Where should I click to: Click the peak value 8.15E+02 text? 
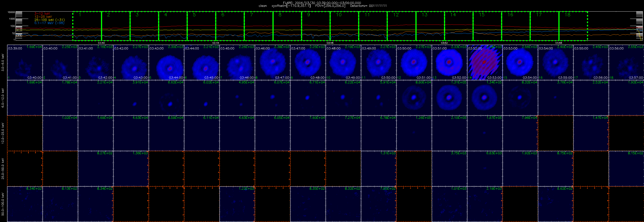coord(636,153)
